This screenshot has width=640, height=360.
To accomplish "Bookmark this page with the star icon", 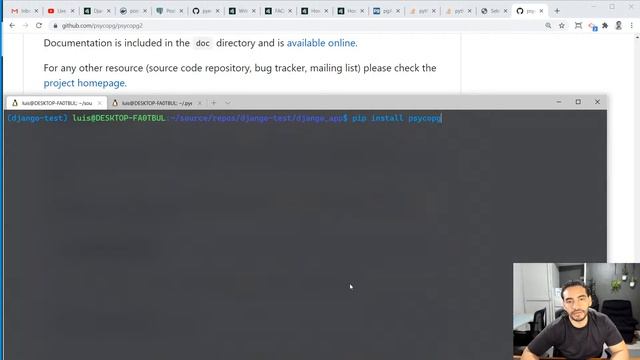I will [x=562, y=26].
